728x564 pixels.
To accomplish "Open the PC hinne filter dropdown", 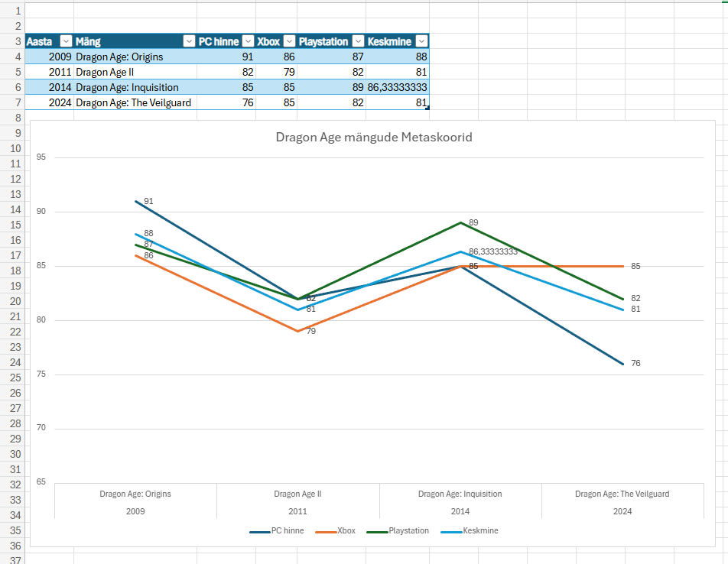I will click(249, 41).
